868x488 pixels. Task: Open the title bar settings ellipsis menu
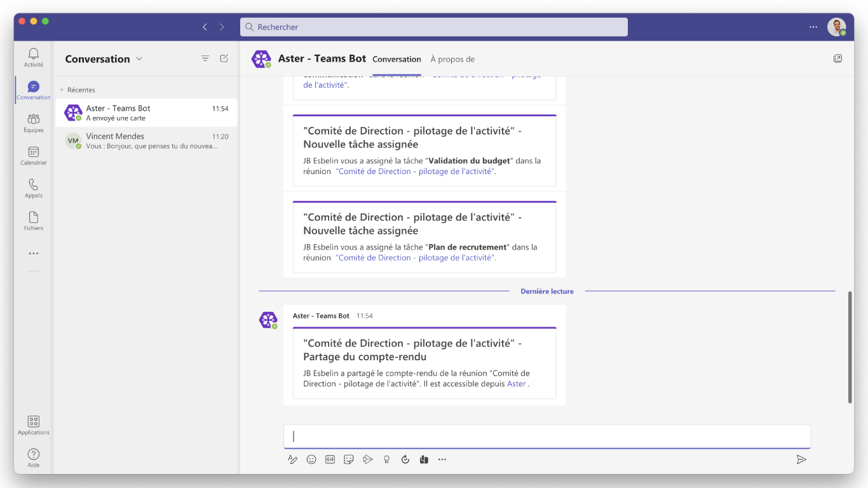813,27
